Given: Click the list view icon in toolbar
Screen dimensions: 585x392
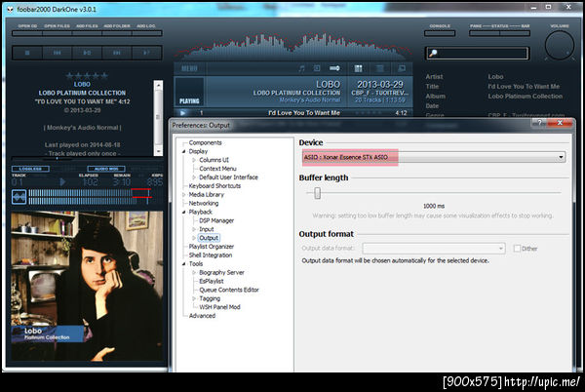Looking at the screenshot, I should (380, 68).
